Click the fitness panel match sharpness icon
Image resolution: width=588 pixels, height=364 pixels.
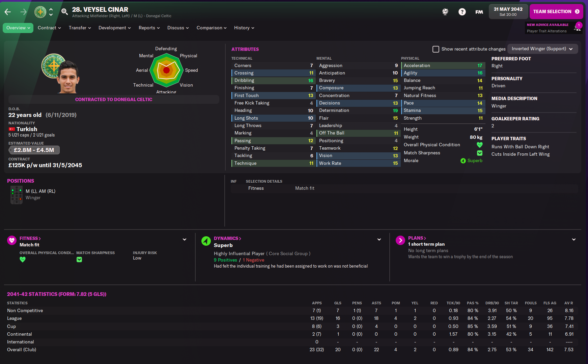(79, 260)
